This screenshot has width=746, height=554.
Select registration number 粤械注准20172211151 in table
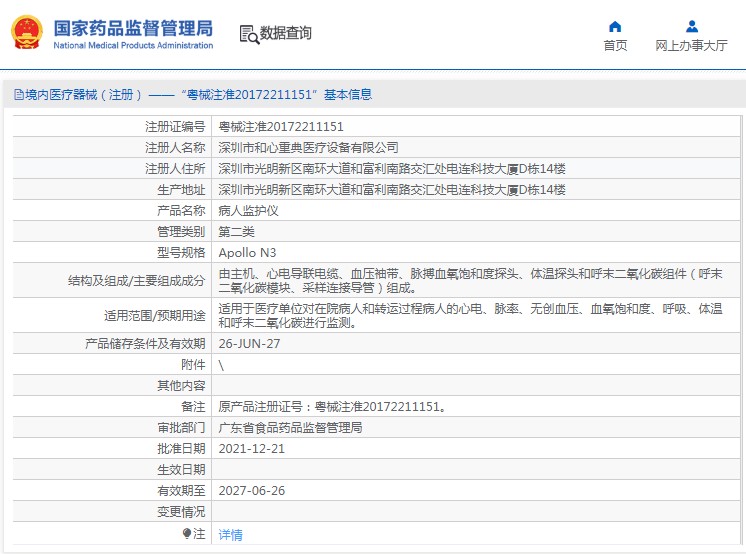(281, 127)
